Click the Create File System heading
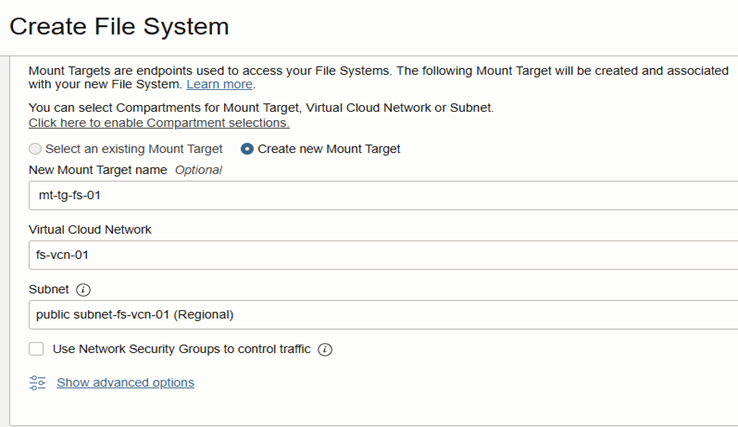This screenshot has width=738, height=427. click(119, 26)
